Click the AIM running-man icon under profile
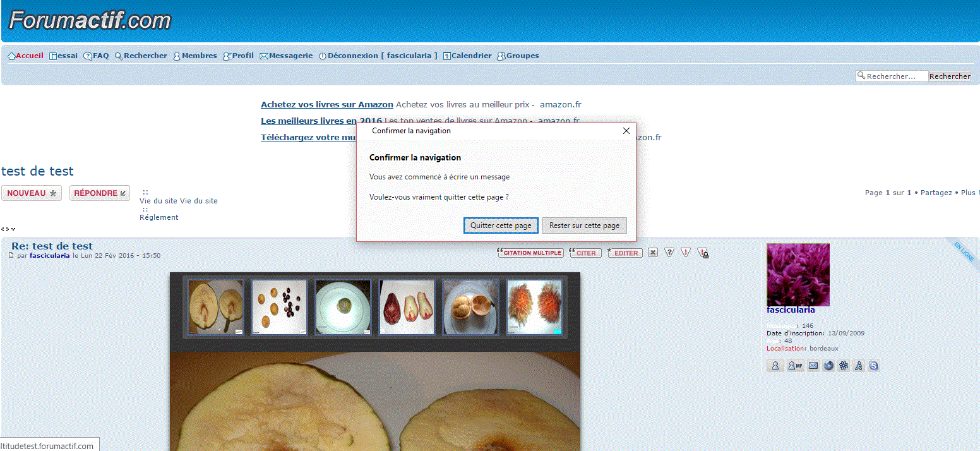 click(x=859, y=366)
